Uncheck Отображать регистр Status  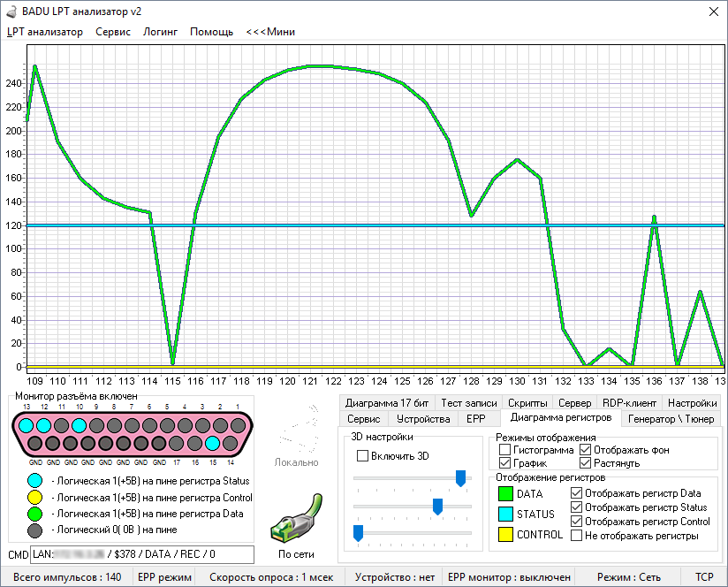[576, 507]
